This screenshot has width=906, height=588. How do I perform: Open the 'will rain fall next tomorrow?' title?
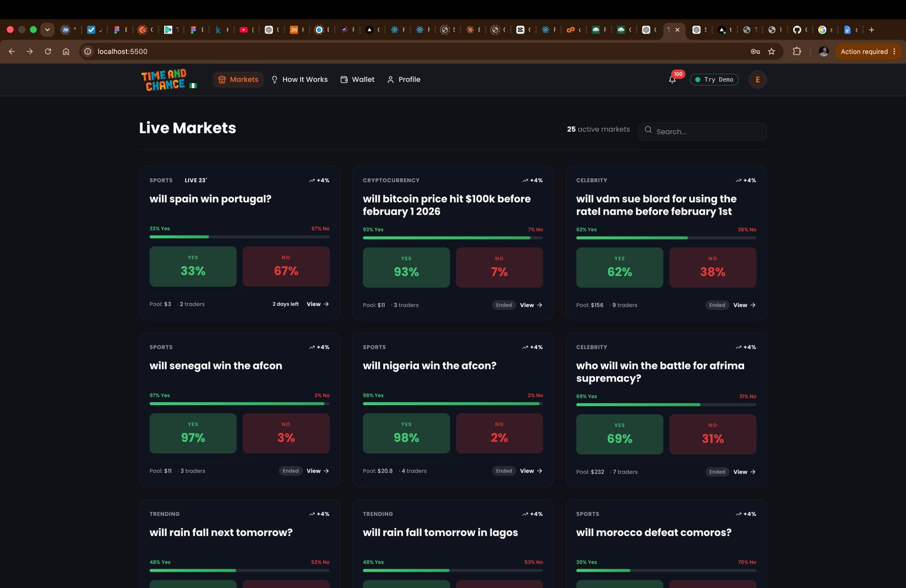(221, 533)
